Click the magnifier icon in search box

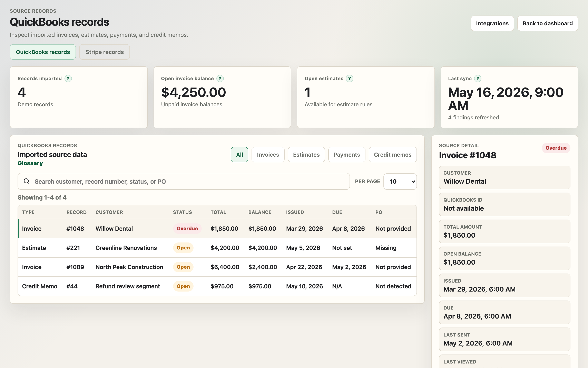[x=27, y=181]
